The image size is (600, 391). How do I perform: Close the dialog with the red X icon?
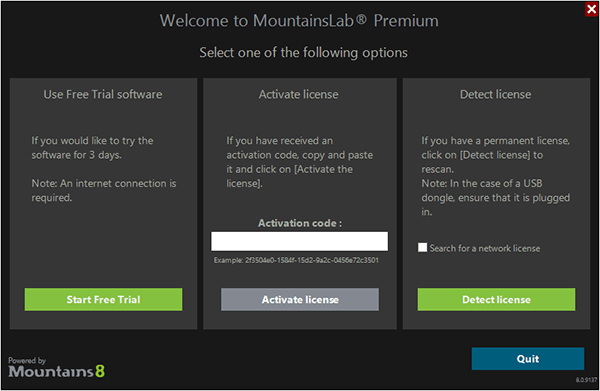point(592,9)
